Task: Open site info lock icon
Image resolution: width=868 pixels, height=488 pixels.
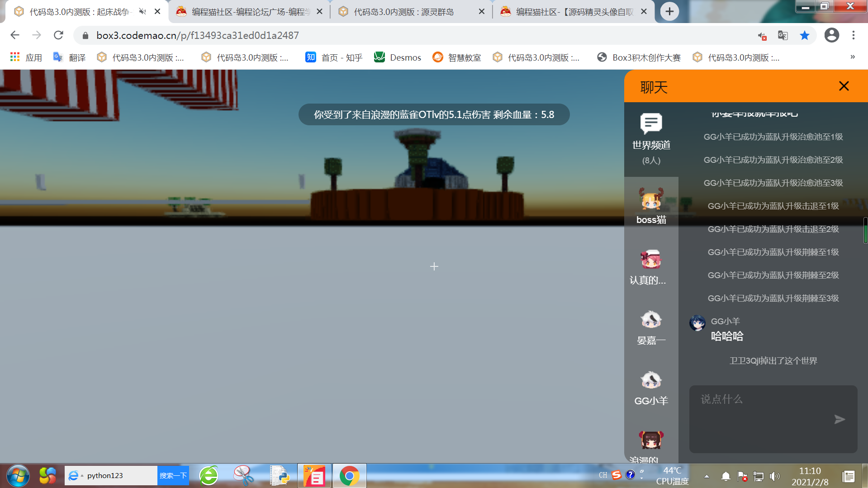Action: coord(85,35)
